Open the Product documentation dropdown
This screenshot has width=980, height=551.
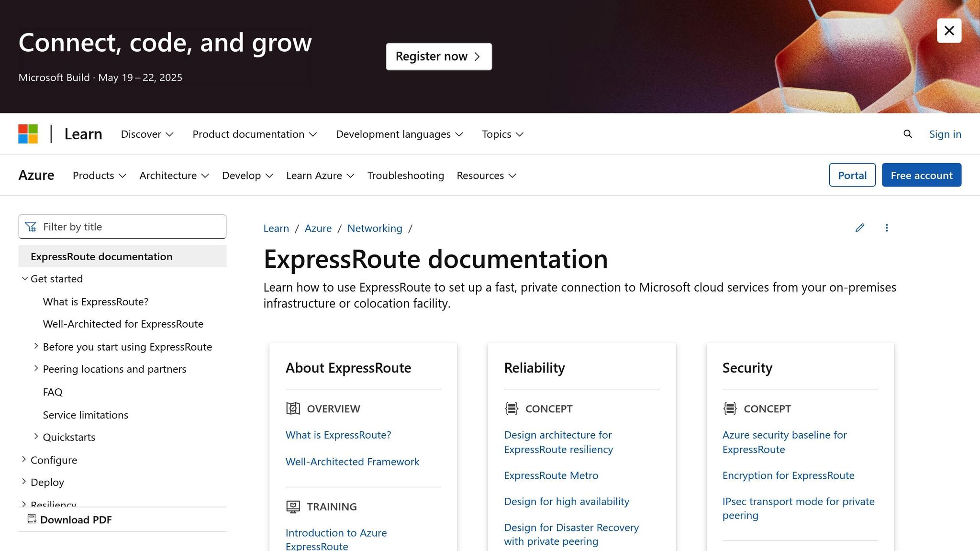[x=255, y=134]
